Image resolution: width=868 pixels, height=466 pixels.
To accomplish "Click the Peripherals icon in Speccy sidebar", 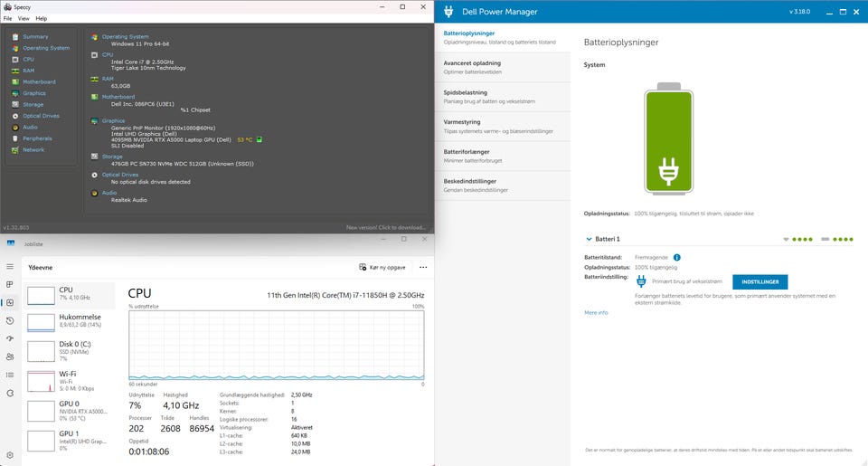I will pos(15,138).
